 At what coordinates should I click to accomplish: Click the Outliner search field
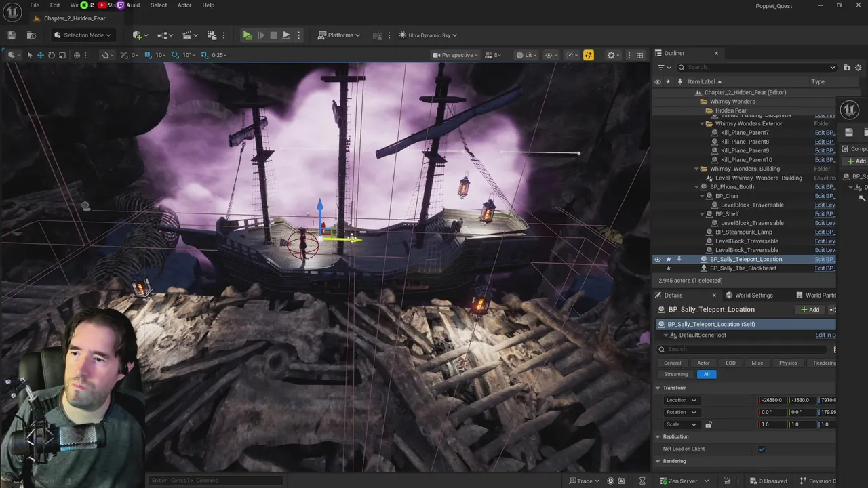757,68
